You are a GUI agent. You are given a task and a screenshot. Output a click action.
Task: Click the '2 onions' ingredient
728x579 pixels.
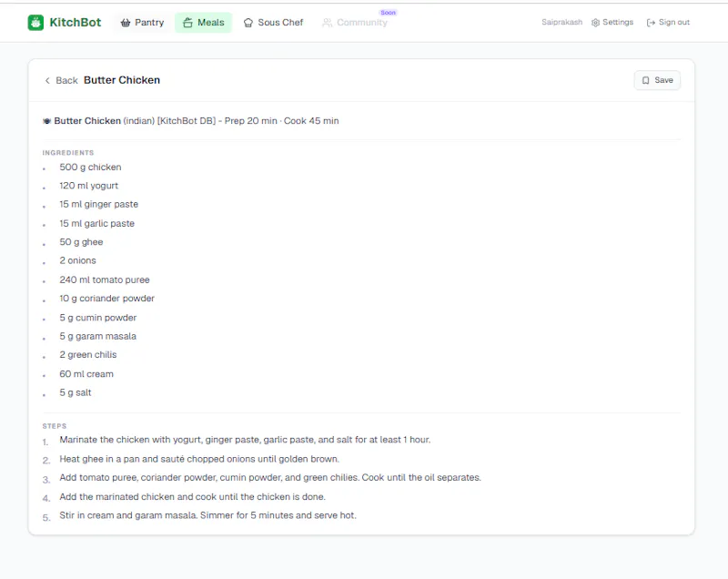tap(77, 260)
